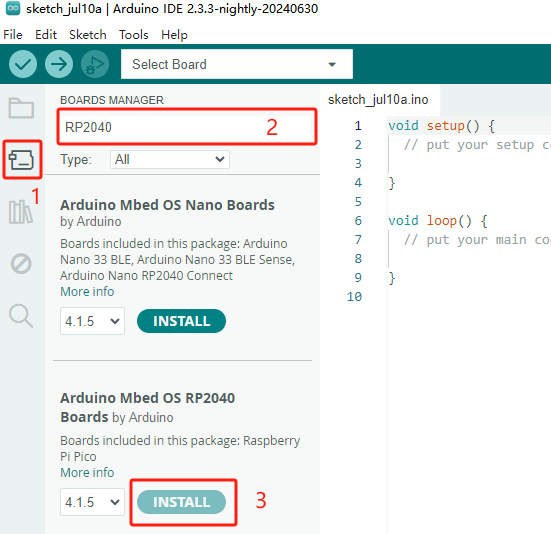Open the Type filter dropdown set to All
The height and width of the screenshot is (534, 551).
point(170,159)
